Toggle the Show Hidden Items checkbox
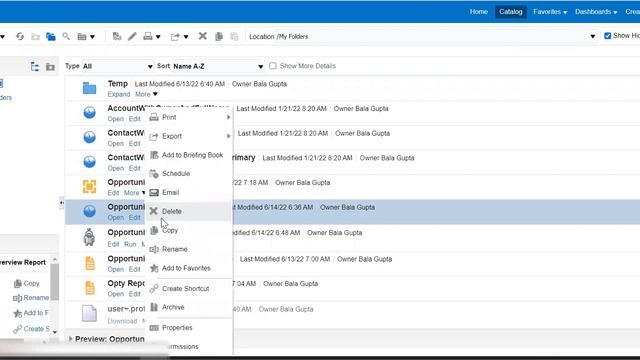This screenshot has width=640, height=360. click(607, 36)
